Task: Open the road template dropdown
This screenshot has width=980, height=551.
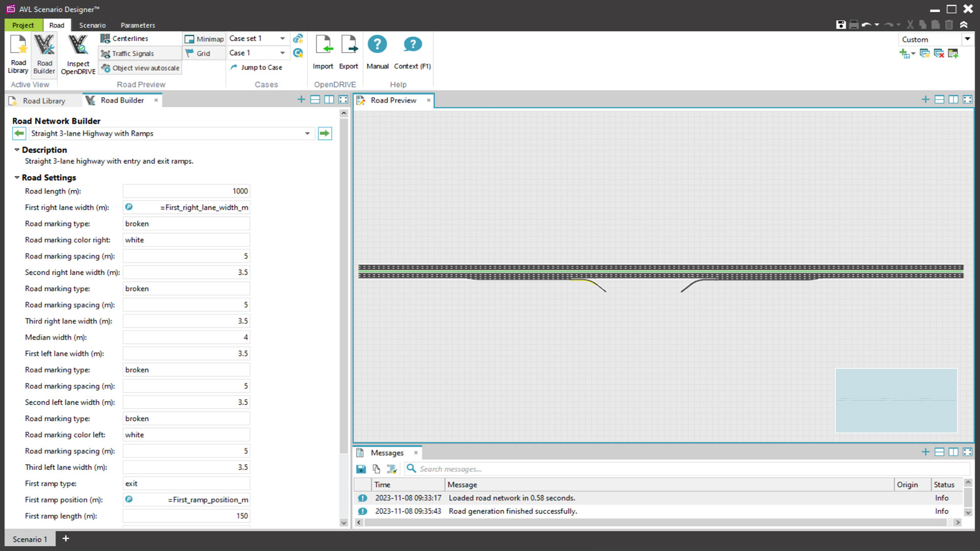Action: tap(171, 134)
